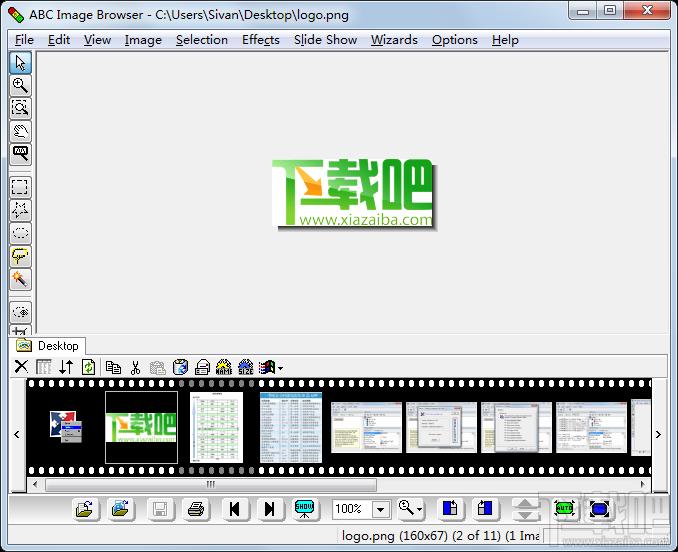This screenshot has width=678, height=552.
Task: Click the thumbnail scrollbar left arrow
Action: pyautogui.click(x=35, y=484)
